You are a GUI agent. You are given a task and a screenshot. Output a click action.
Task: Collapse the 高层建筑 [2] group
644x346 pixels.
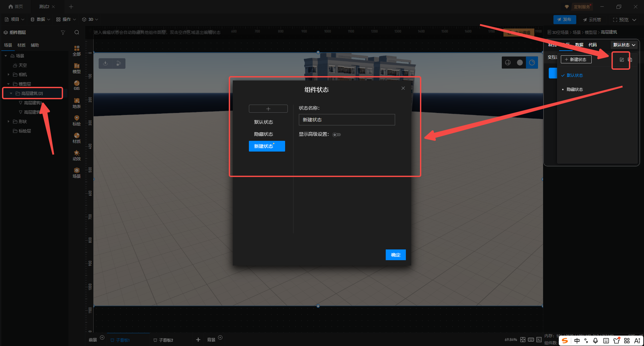click(x=11, y=94)
